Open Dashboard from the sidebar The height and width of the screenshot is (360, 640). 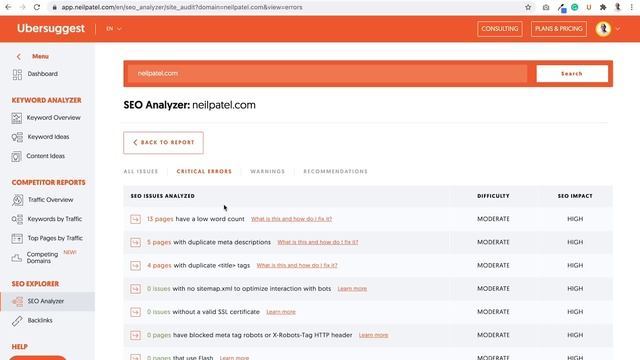[x=42, y=74]
